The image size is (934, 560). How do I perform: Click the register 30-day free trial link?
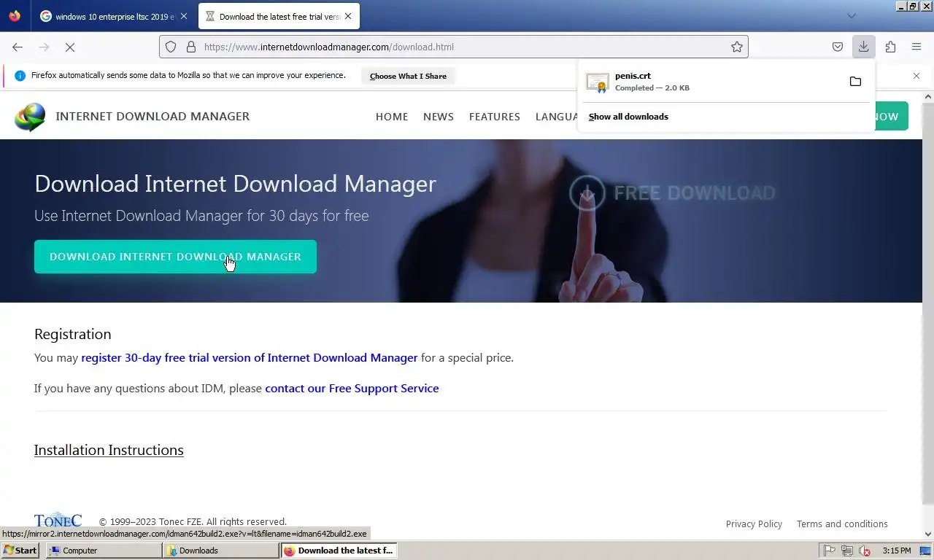click(250, 358)
